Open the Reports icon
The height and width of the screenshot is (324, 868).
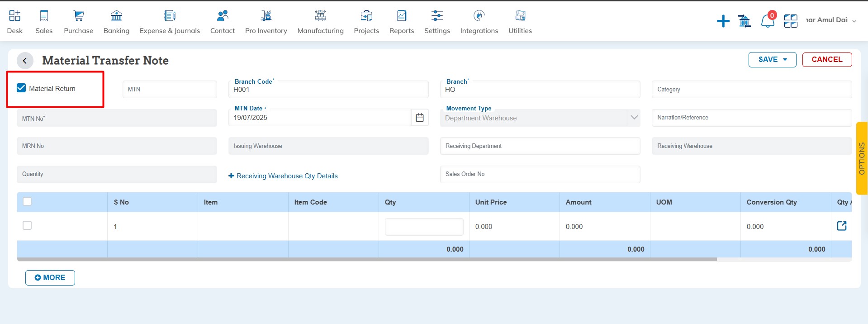click(402, 16)
